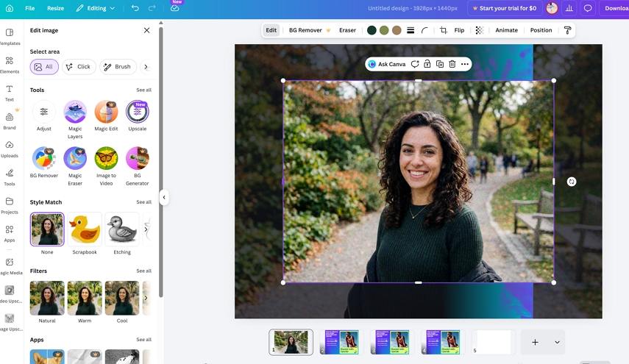This screenshot has height=364, width=629.
Task: Open the comments speech bubble icon
Action: [x=588, y=8]
